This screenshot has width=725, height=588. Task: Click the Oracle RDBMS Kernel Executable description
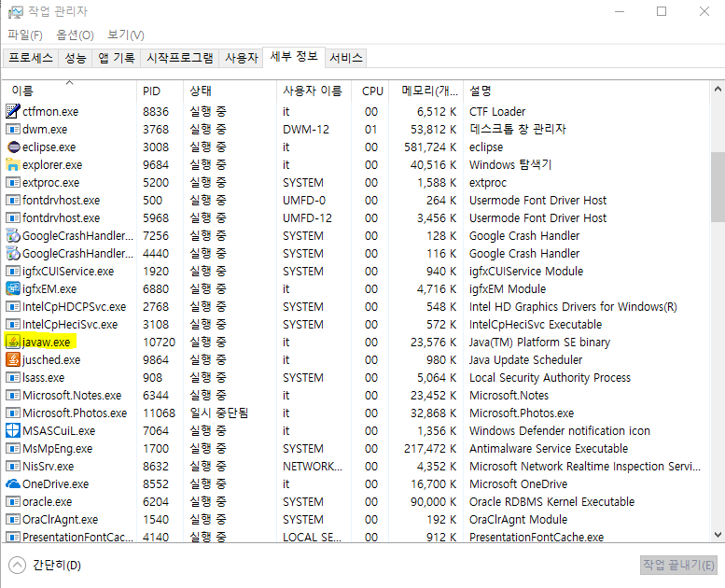point(551,501)
